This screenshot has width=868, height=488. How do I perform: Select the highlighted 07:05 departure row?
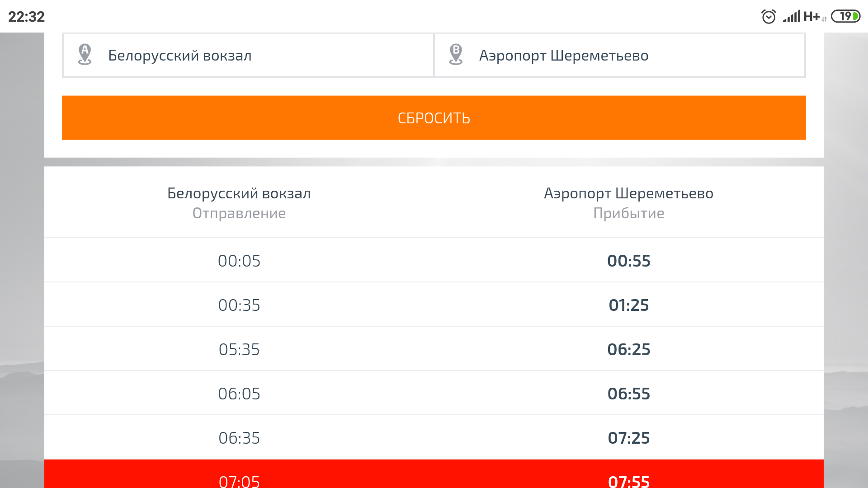pyautogui.click(x=239, y=480)
